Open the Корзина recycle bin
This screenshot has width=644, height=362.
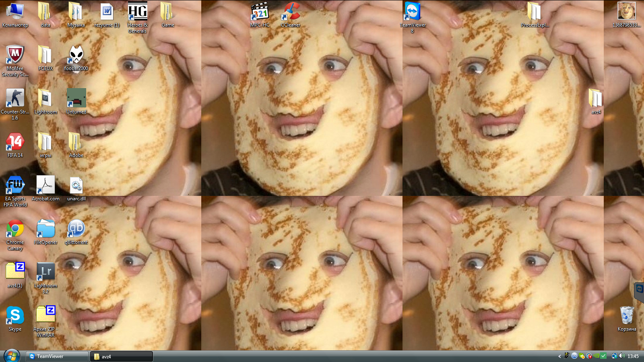pyautogui.click(x=627, y=319)
